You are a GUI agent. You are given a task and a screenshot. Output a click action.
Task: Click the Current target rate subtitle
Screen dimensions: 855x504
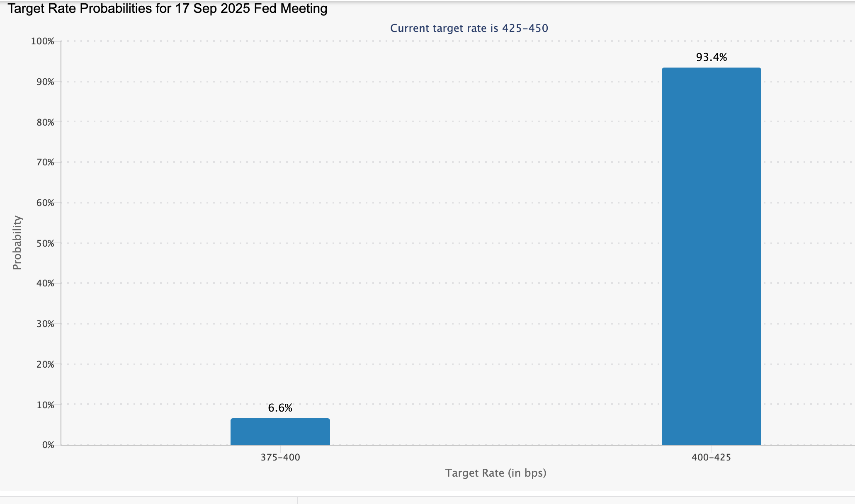(469, 28)
